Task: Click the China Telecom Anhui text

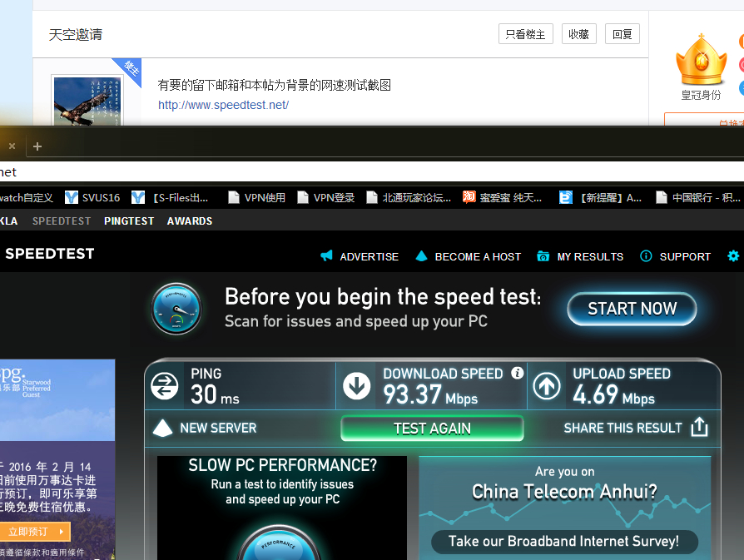Action: pyautogui.click(x=564, y=492)
